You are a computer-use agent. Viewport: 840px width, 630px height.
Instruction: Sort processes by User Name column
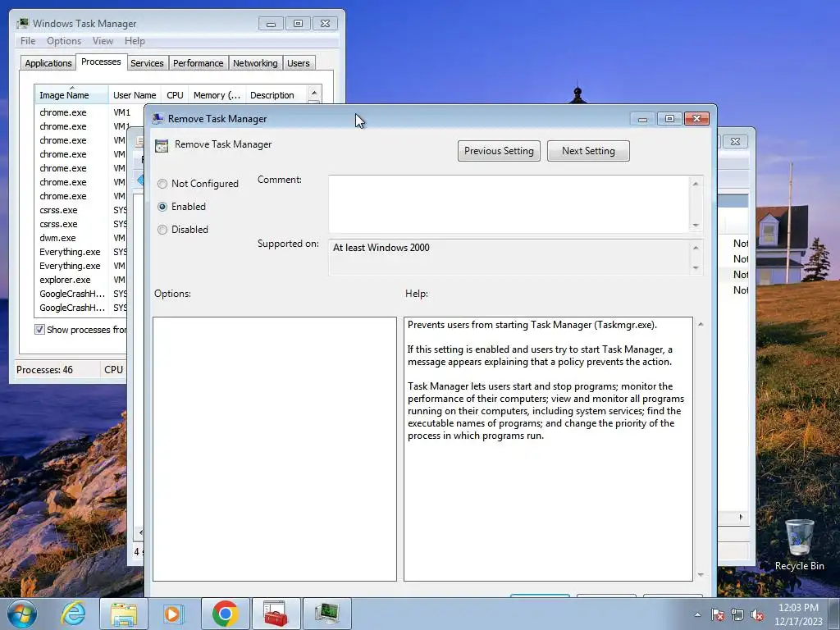pos(135,95)
